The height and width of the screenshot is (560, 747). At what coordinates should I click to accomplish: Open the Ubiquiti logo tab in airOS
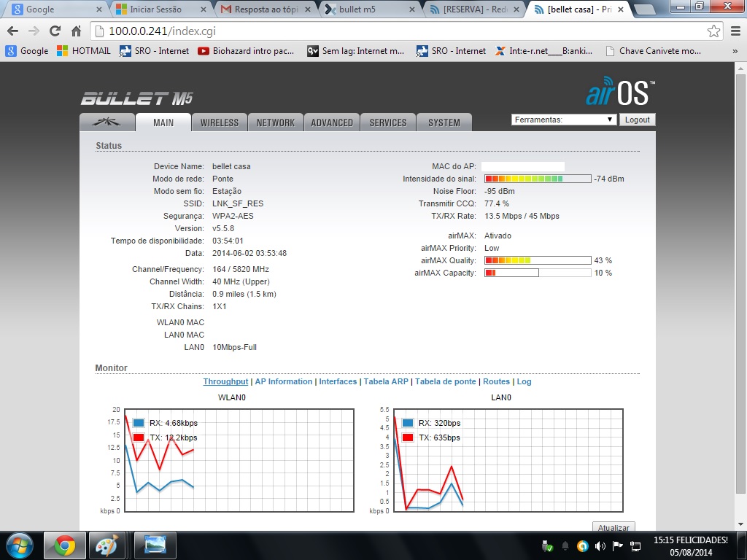[x=107, y=122]
